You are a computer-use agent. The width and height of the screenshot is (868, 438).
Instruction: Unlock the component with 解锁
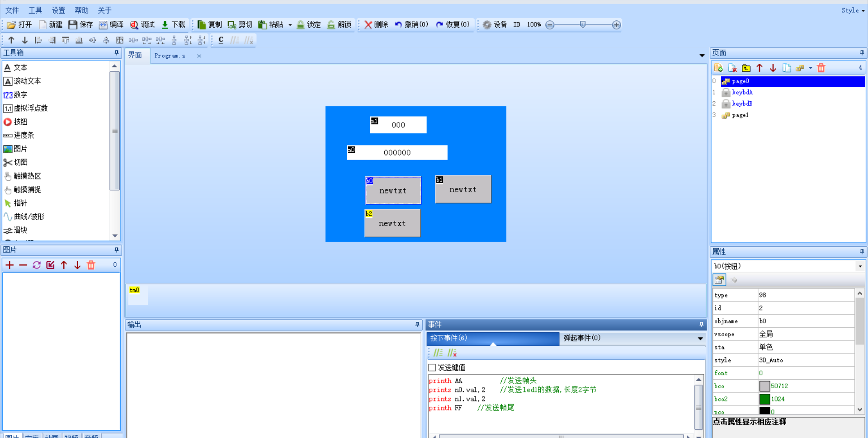click(x=340, y=24)
